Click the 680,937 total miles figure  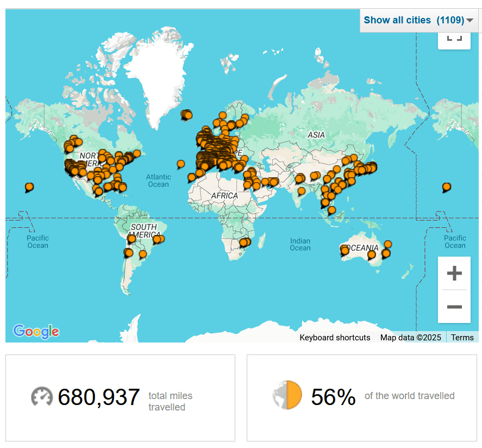point(99,397)
